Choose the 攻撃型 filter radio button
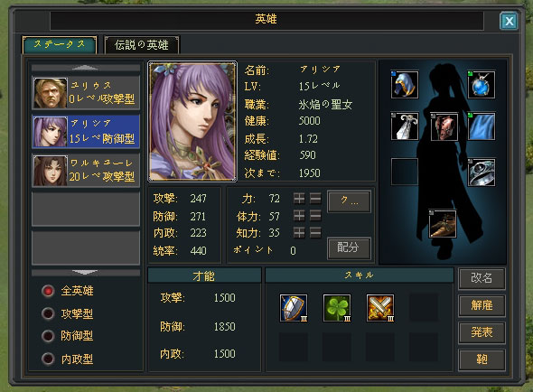 coord(48,313)
